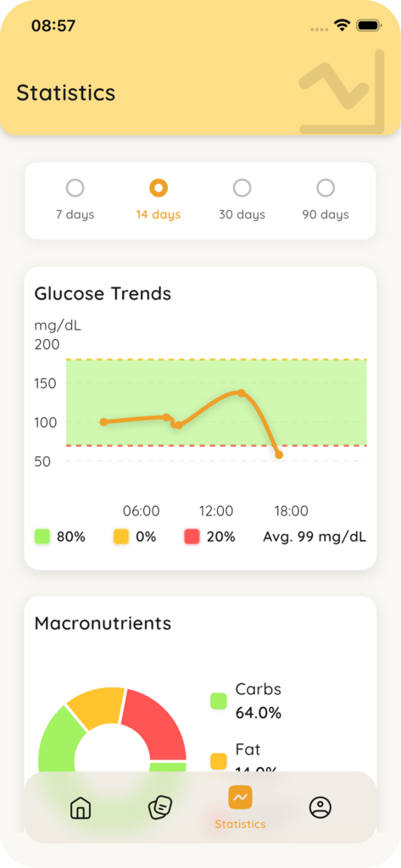Viewport: 401px width, 868px height.
Task: Tap the battery status icon
Action: (x=368, y=25)
